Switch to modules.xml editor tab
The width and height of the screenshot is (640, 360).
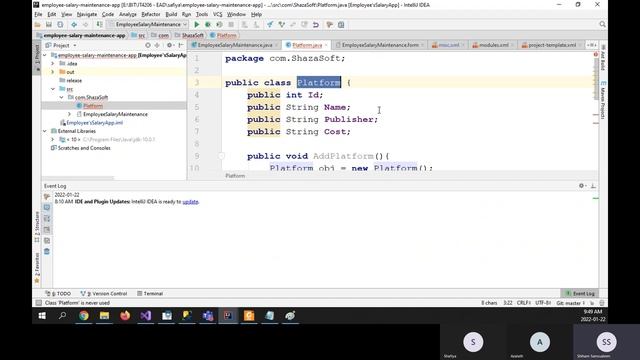click(x=493, y=45)
